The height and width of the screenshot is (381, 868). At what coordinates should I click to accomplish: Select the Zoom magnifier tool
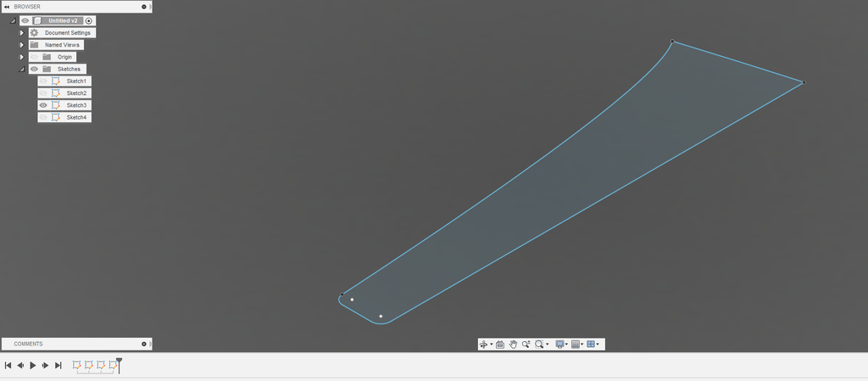(526, 345)
